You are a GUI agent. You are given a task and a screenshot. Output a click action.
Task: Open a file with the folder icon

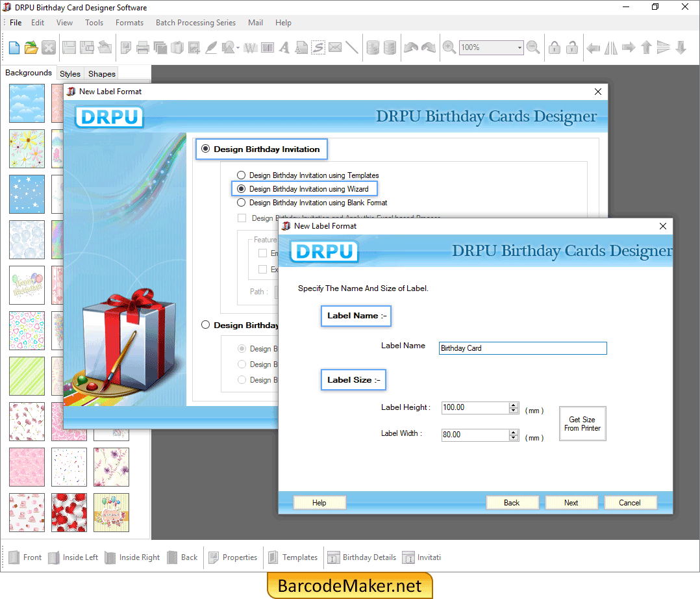[x=31, y=47]
